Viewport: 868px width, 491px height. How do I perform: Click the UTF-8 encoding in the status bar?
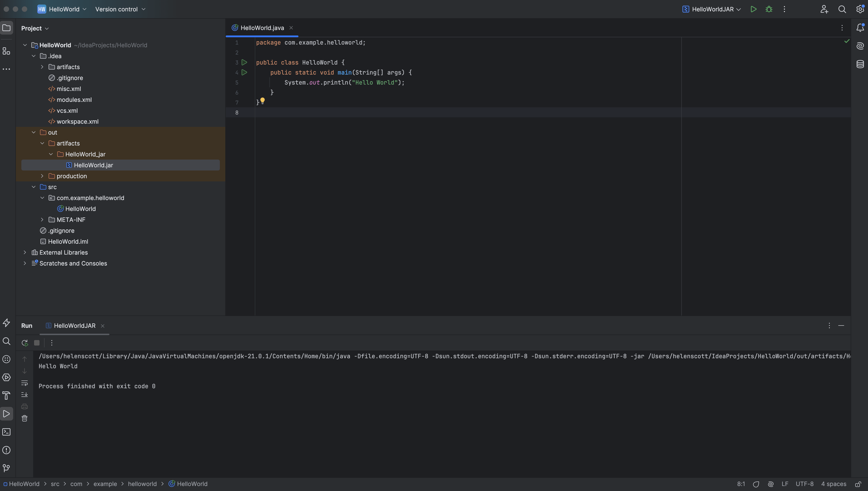[x=804, y=484]
